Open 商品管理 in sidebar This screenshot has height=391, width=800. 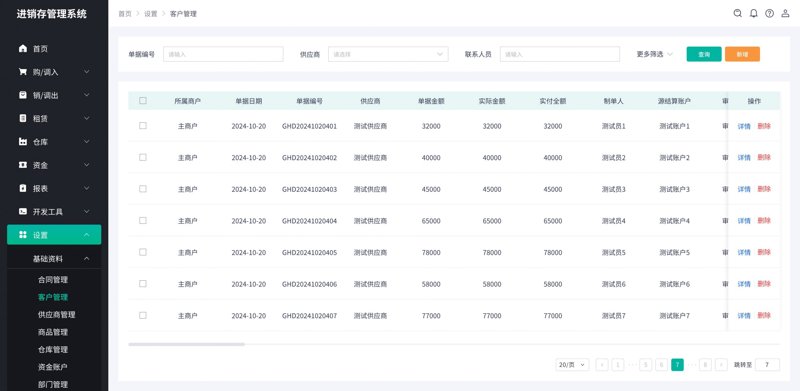[x=53, y=332]
